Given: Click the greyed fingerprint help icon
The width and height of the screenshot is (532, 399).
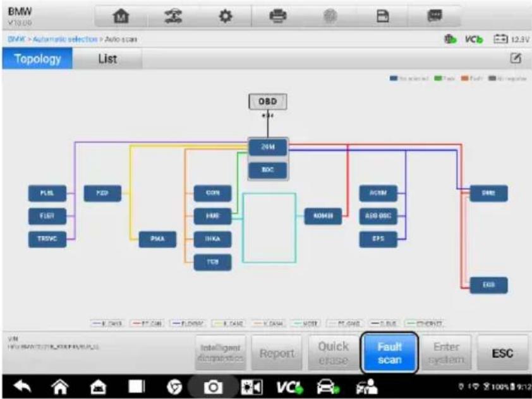Looking at the screenshot, I should [330, 16].
